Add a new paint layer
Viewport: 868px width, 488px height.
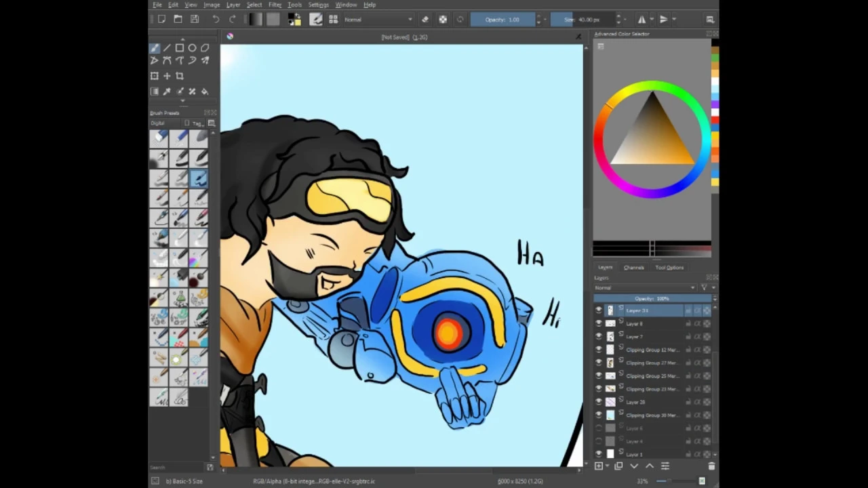coord(598,466)
